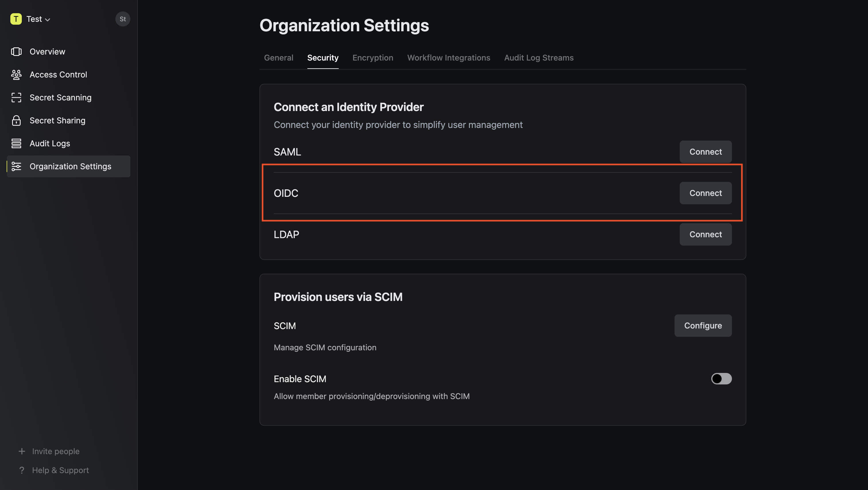Select the Security tab
This screenshot has height=490, width=868.
[x=322, y=58]
